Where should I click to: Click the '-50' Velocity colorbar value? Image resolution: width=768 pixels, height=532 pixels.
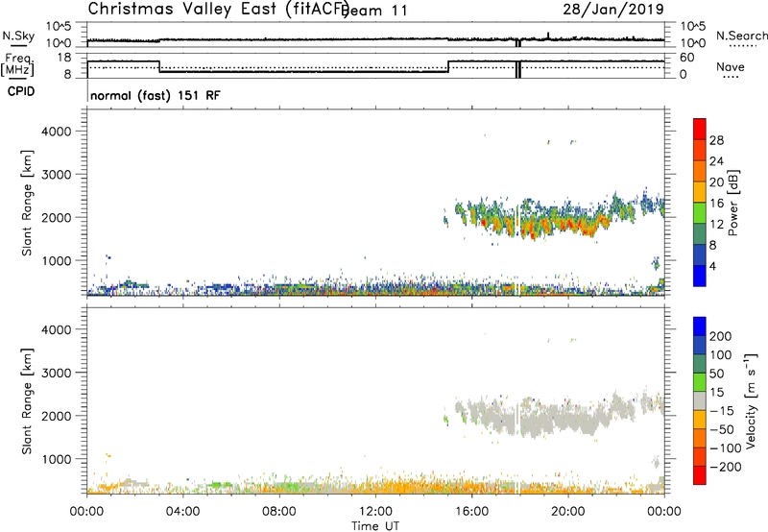pos(722,429)
